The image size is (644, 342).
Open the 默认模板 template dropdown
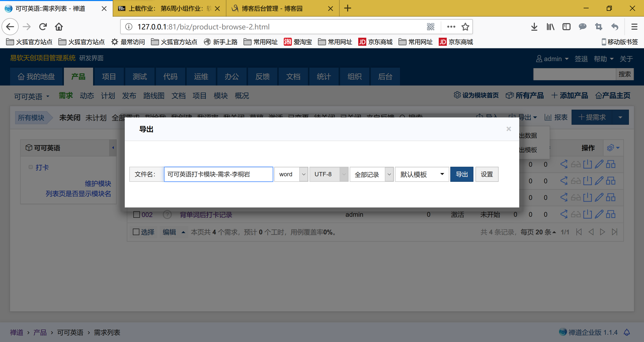click(422, 174)
